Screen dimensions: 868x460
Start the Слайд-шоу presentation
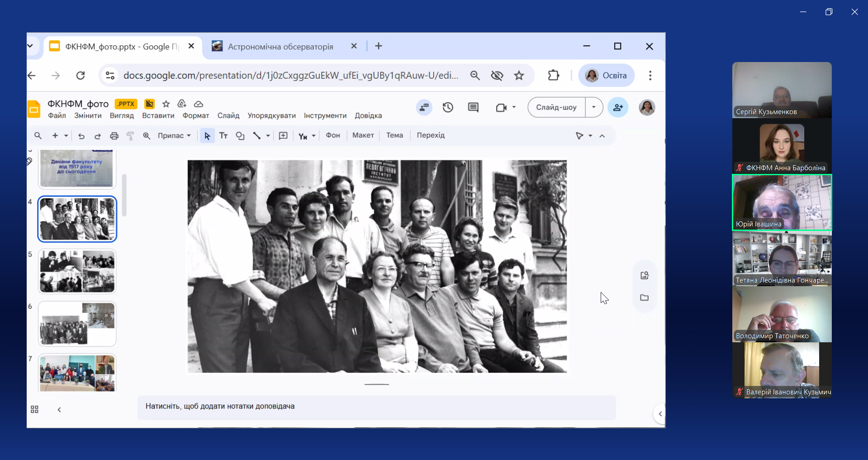pyautogui.click(x=556, y=107)
